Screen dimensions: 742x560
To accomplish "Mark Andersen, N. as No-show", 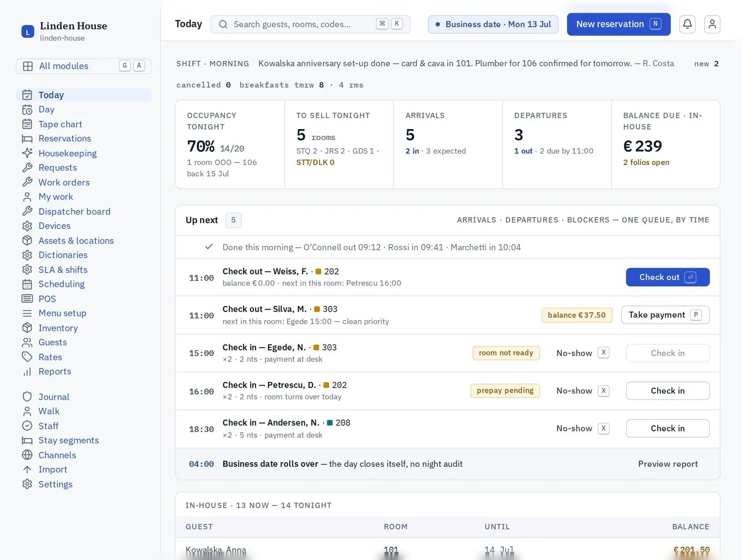I will coord(583,429).
